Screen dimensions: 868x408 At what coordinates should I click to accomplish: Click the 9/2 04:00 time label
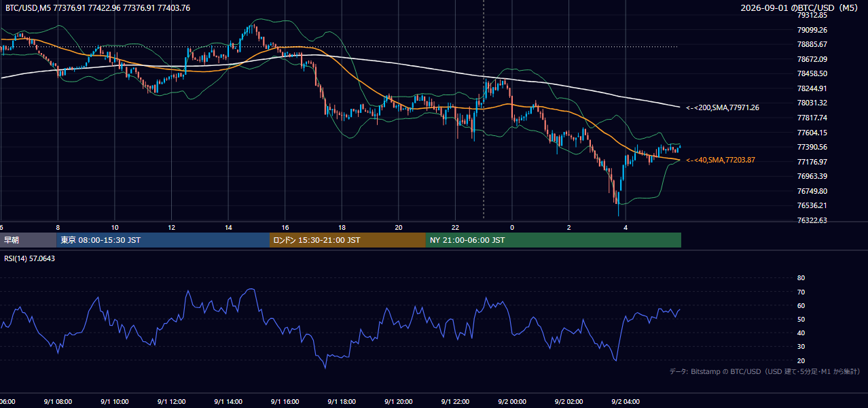pos(626,402)
